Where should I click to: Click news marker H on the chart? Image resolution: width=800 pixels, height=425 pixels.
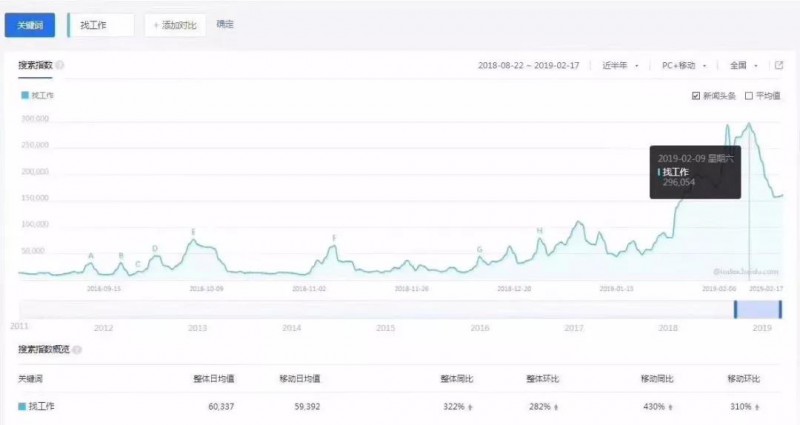click(x=539, y=231)
